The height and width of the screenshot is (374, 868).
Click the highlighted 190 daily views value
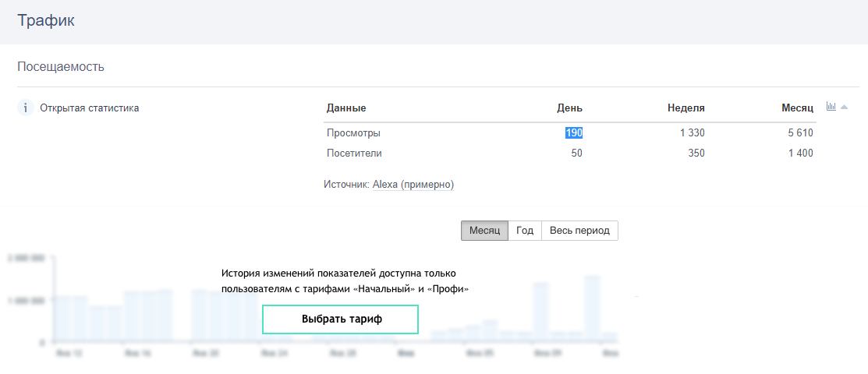(x=574, y=133)
